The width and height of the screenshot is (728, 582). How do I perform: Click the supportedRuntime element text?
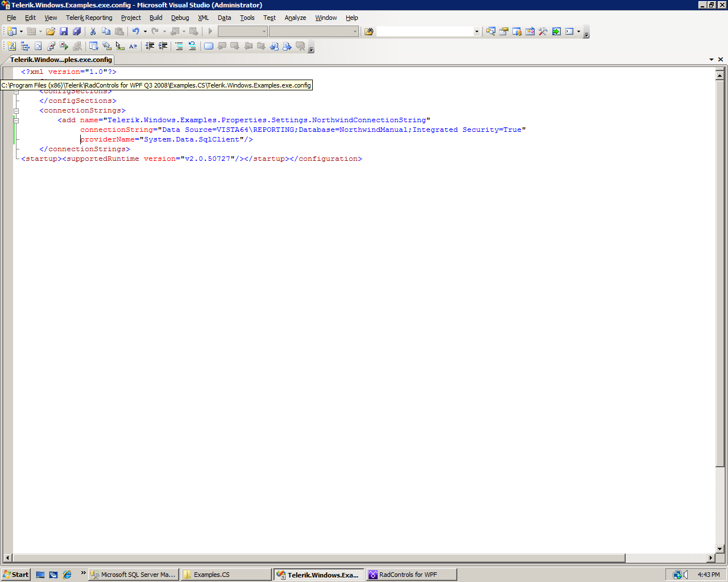[102, 159]
